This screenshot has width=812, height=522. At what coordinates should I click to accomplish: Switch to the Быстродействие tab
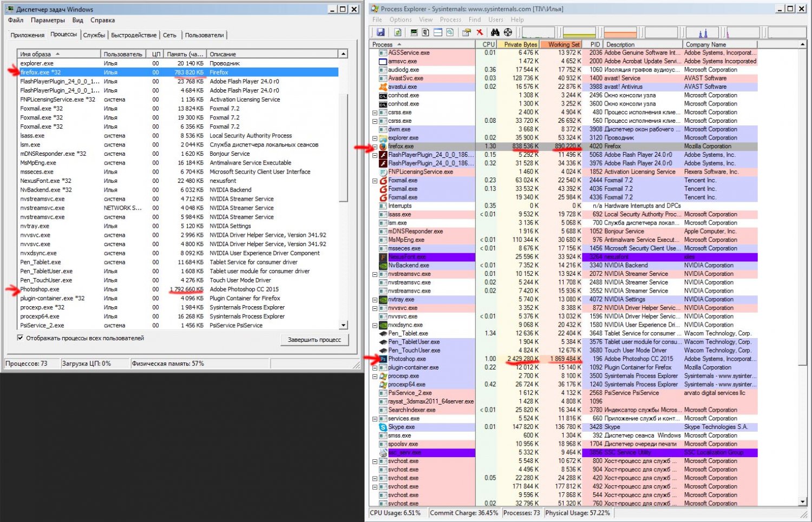tap(134, 35)
